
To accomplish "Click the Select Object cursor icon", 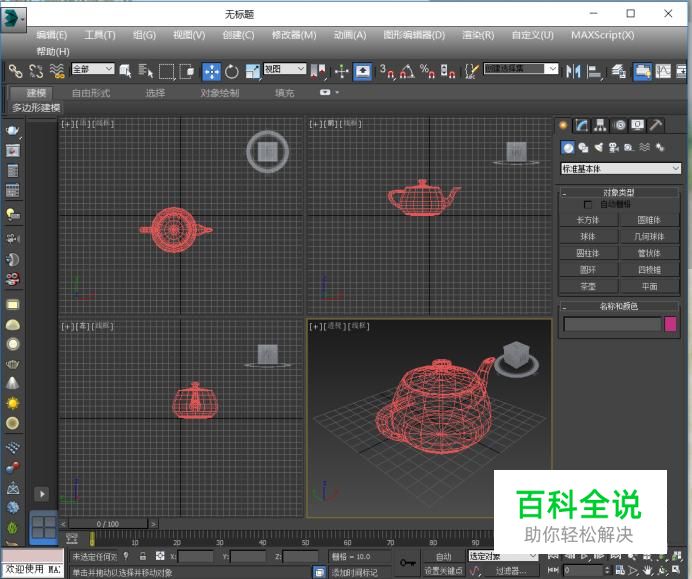I will (x=125, y=71).
